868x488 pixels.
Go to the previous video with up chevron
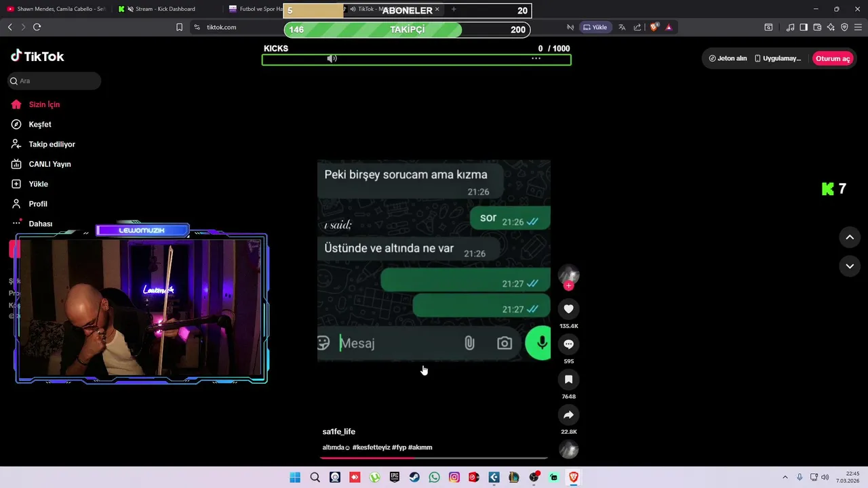(x=850, y=237)
